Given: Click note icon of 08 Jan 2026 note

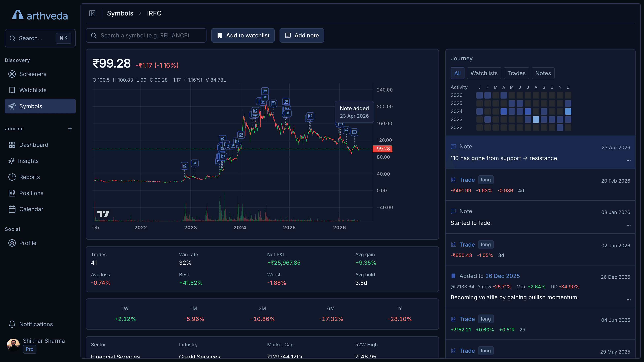Looking at the screenshot, I should pyautogui.click(x=453, y=211).
